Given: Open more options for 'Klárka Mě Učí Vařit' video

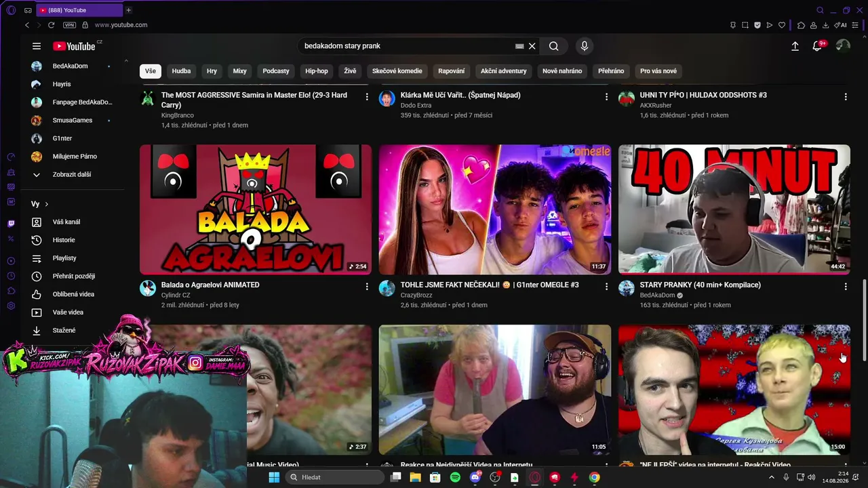Looking at the screenshot, I should 606,97.
